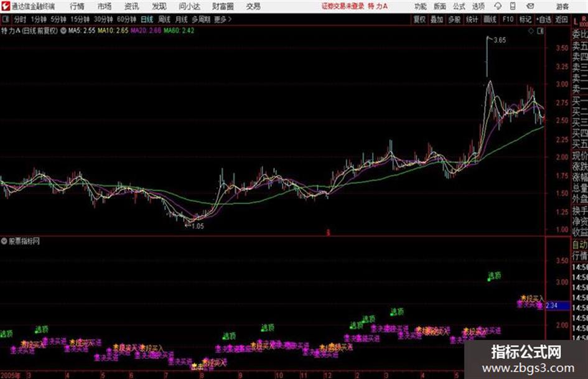Viewport: 588px width, 379px height.
Task: Click the 3.65 high price label
Action: (x=500, y=40)
